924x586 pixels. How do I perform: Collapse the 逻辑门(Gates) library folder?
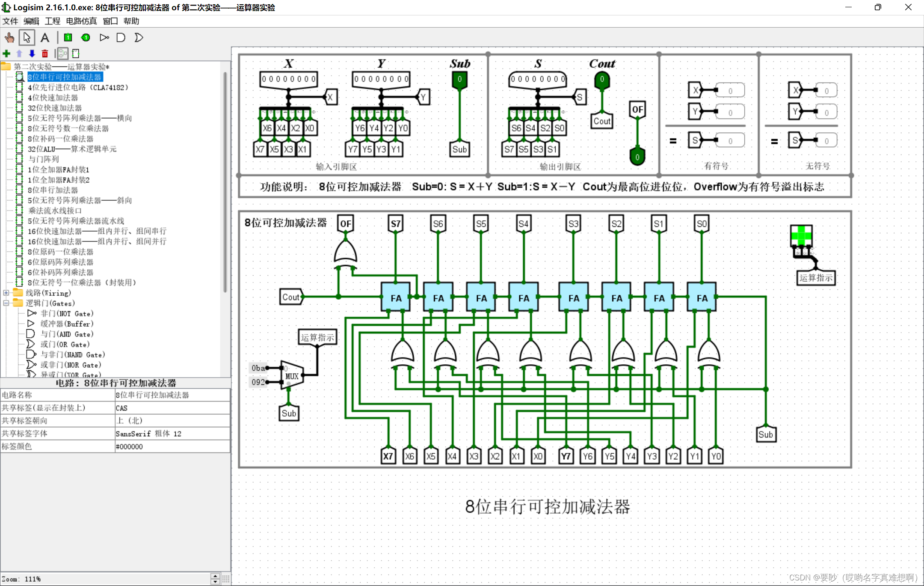(x=6, y=303)
